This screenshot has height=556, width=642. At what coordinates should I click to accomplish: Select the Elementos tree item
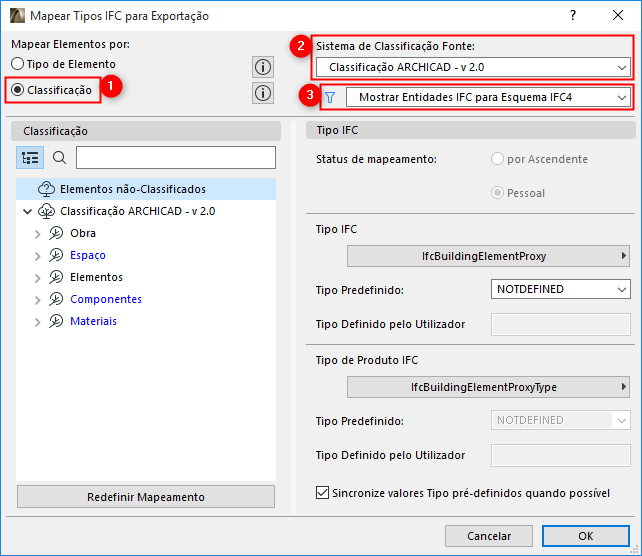[96, 277]
